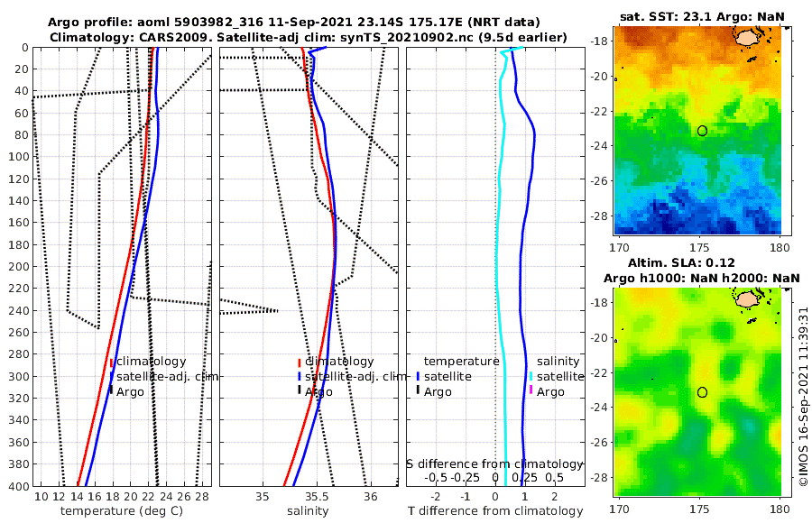
Task: Click the depth tick label 400
Action: pos(18,486)
